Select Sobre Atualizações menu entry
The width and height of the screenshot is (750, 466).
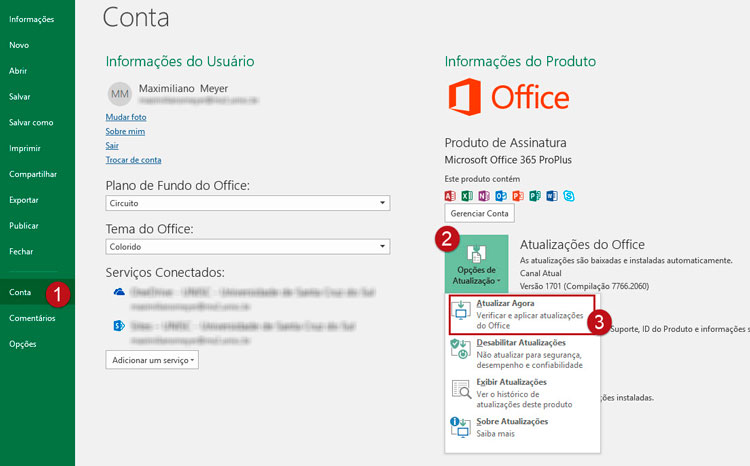pyautogui.click(x=522, y=427)
